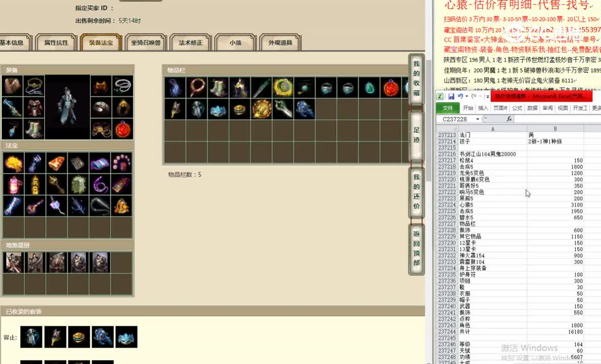Select Excel column B header
The image size is (601, 364).
pos(555,129)
